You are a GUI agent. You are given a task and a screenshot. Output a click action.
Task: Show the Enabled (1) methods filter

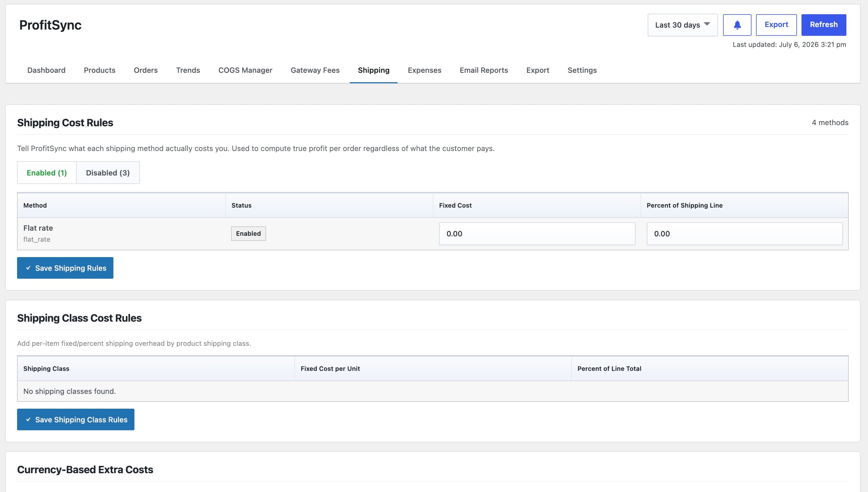coord(47,173)
